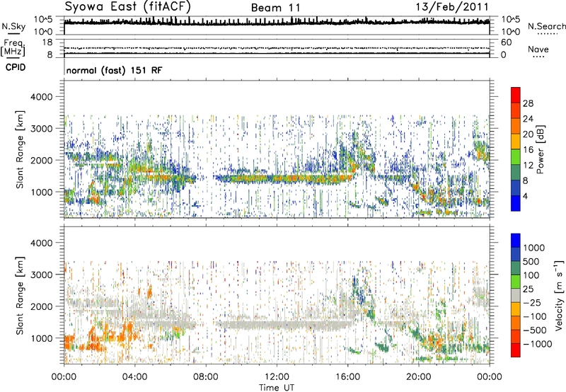Click the '-1000' tick on the velocity colorbar

[538, 344]
